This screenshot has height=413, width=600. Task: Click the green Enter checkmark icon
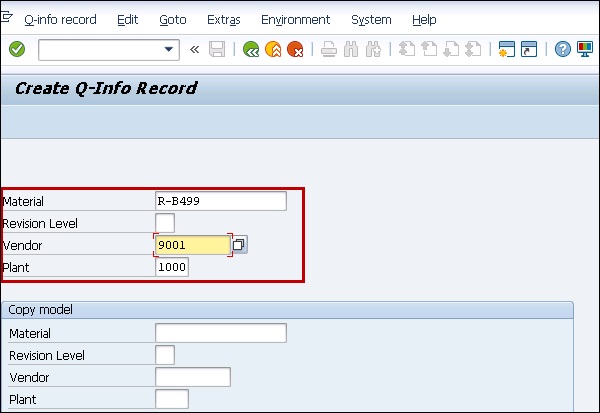(17, 49)
